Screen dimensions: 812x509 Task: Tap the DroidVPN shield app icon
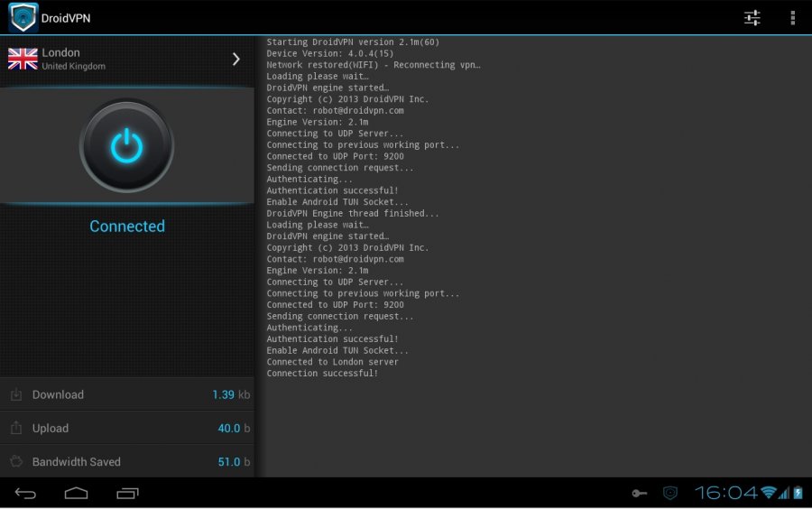23,18
